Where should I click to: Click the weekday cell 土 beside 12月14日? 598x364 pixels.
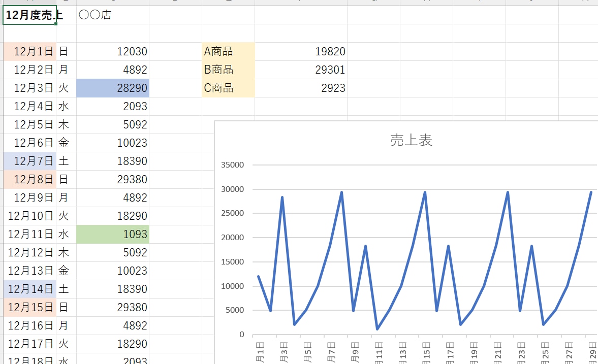click(x=67, y=289)
